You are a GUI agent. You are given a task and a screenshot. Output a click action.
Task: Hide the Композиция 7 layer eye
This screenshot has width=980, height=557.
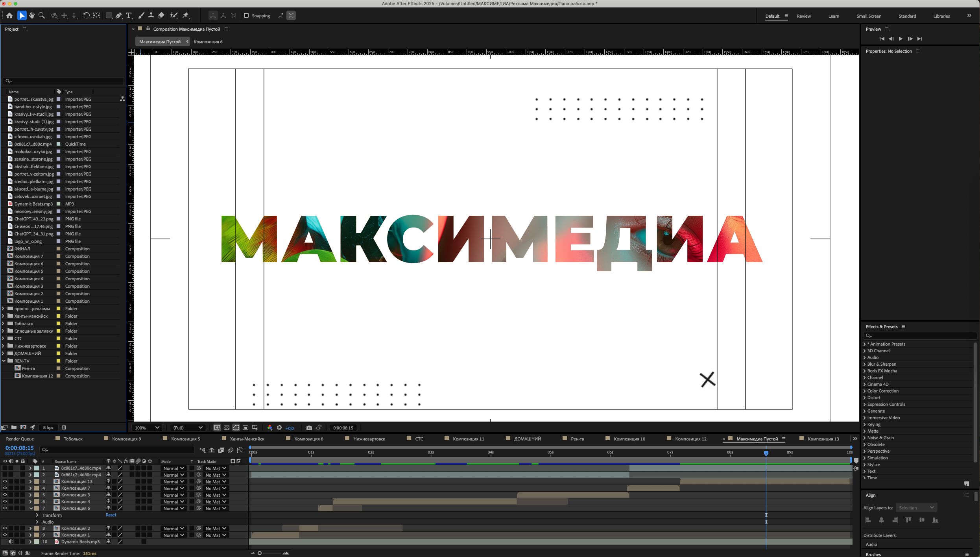(5, 488)
